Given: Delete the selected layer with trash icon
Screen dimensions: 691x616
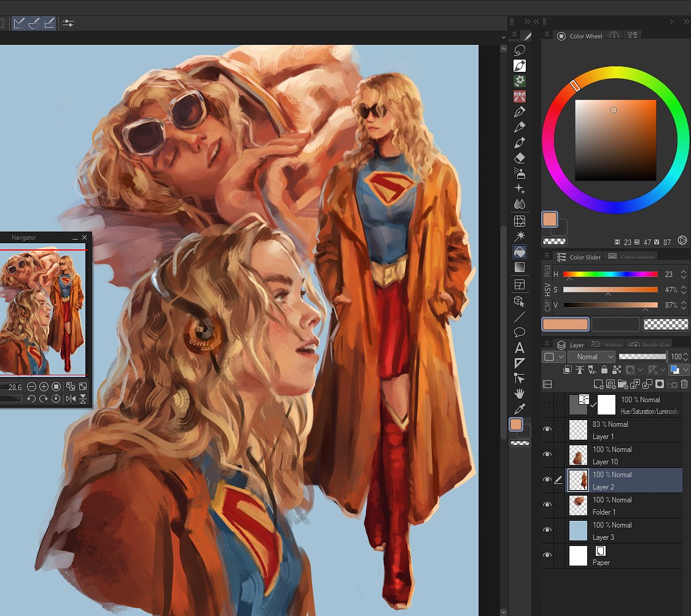Looking at the screenshot, I should (684, 384).
